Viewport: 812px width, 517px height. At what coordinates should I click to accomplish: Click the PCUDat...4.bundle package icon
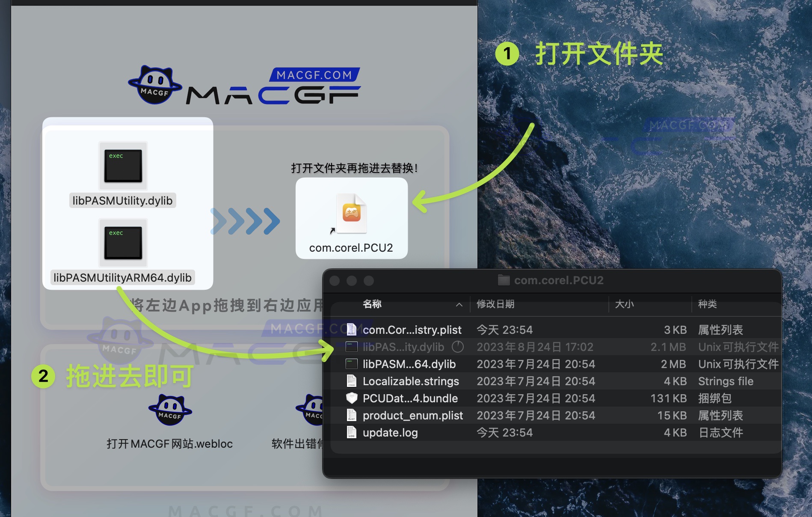click(352, 398)
